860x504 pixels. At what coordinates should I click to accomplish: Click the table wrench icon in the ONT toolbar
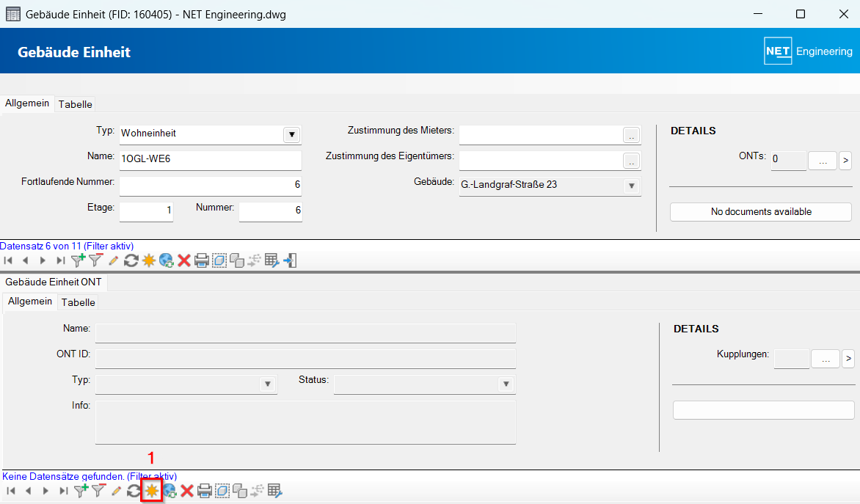point(274,491)
